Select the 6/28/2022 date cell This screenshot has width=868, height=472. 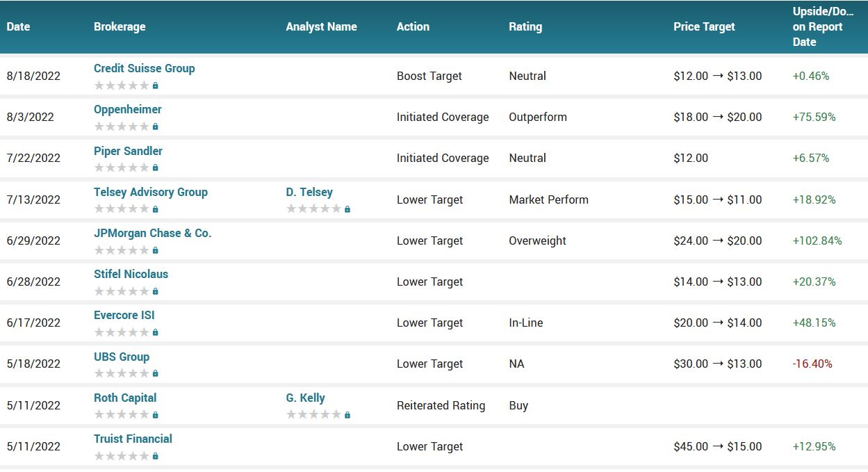33,282
